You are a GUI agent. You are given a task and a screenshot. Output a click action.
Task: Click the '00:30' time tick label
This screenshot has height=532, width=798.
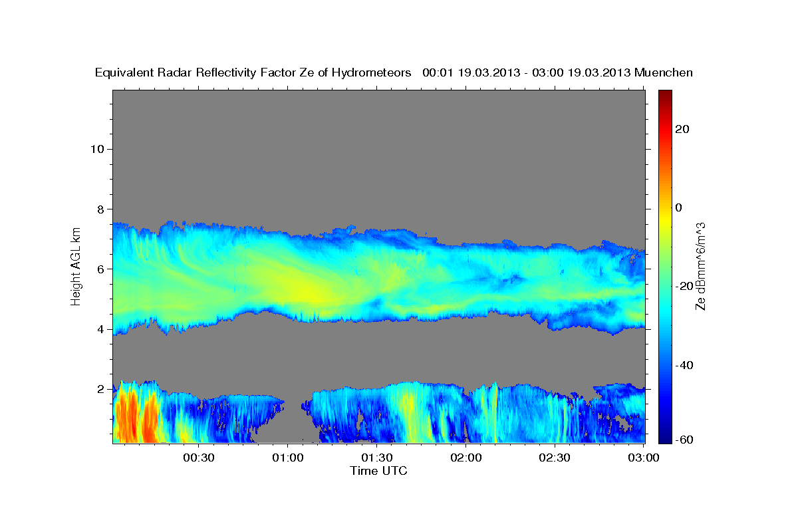coord(198,458)
